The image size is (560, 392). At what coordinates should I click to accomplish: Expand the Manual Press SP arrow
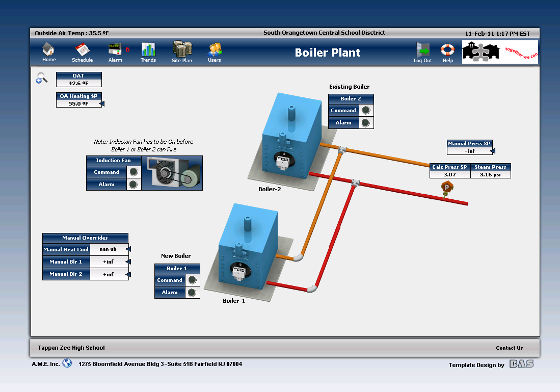click(493, 151)
